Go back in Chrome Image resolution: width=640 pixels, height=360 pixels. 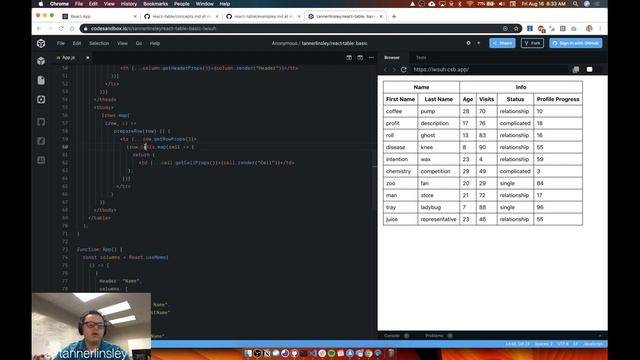[x=39, y=29]
